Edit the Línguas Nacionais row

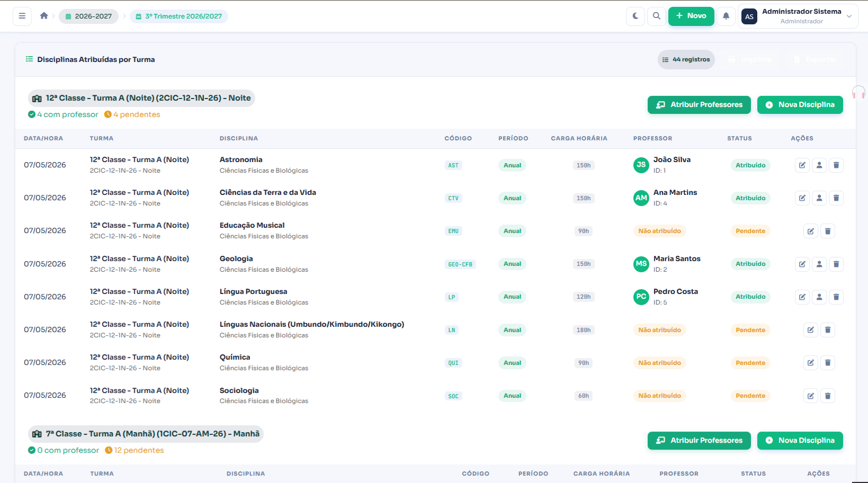tap(811, 330)
